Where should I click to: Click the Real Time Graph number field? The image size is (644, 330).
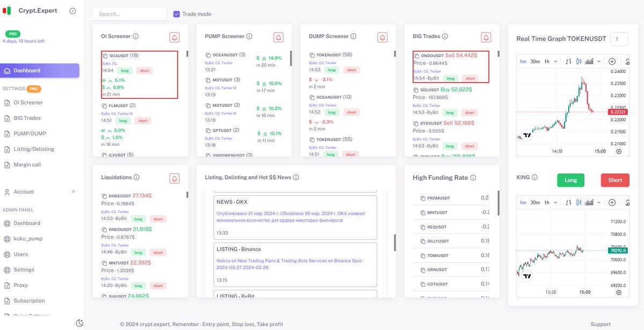pyautogui.click(x=619, y=39)
